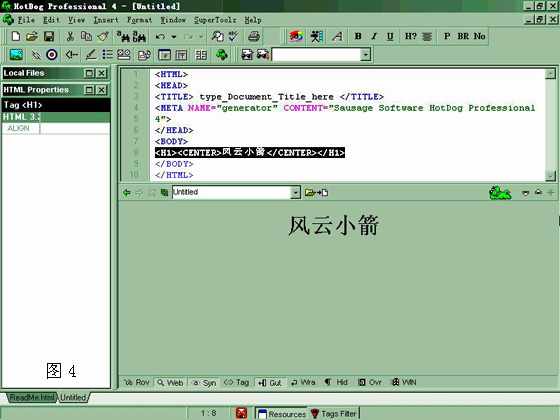Expand the Untitled document dropdown

(x=295, y=192)
